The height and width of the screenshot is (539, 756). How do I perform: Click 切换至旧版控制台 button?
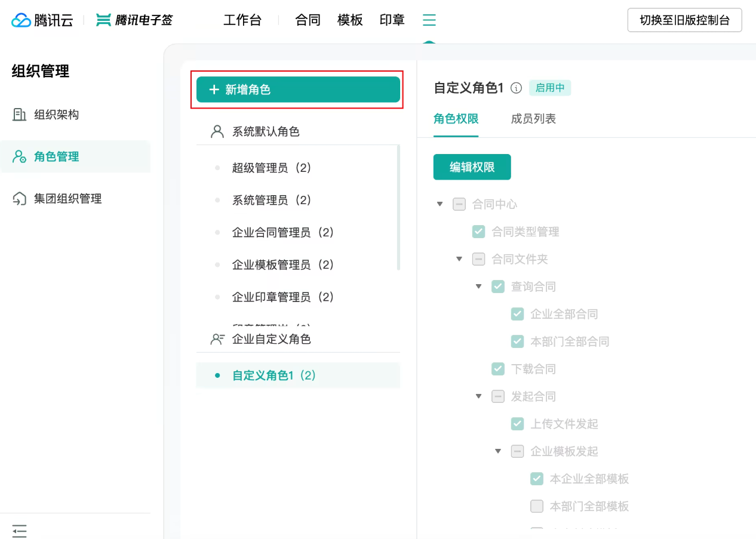684,20
